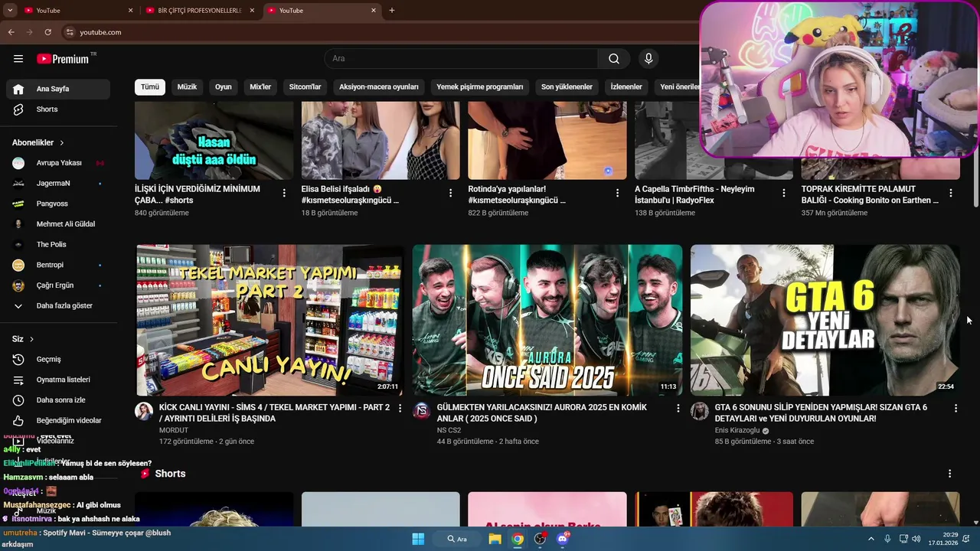The width and height of the screenshot is (980, 551).
Task: Select the Tümü filter chip
Action: pos(150,87)
